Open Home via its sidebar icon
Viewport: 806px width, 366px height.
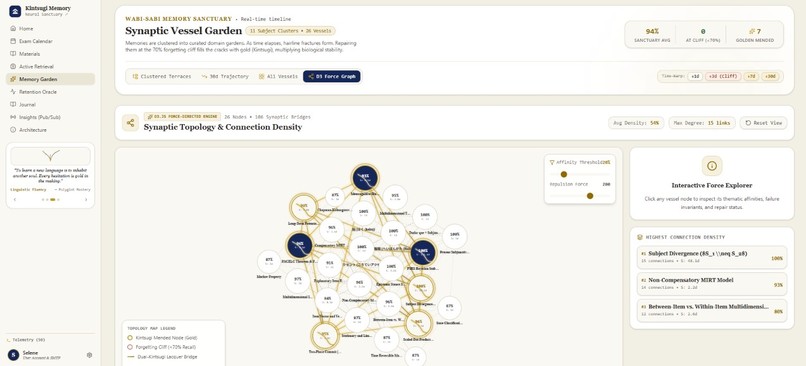point(13,29)
